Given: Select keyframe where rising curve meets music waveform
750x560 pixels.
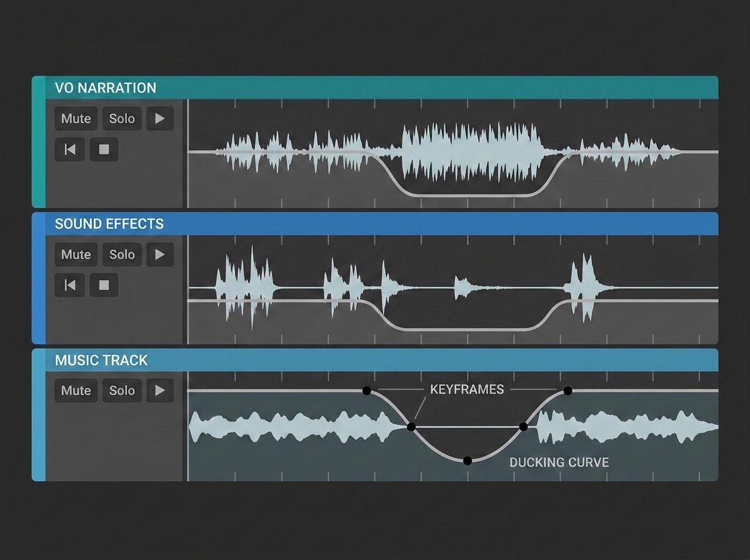Looking at the screenshot, I should (x=524, y=427).
